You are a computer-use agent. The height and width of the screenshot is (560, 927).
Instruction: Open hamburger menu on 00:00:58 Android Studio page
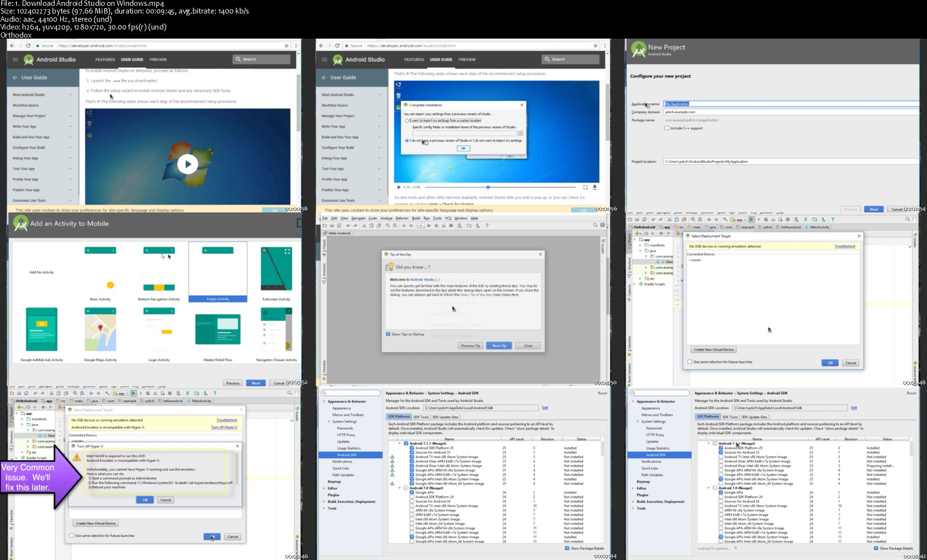(x=15, y=59)
